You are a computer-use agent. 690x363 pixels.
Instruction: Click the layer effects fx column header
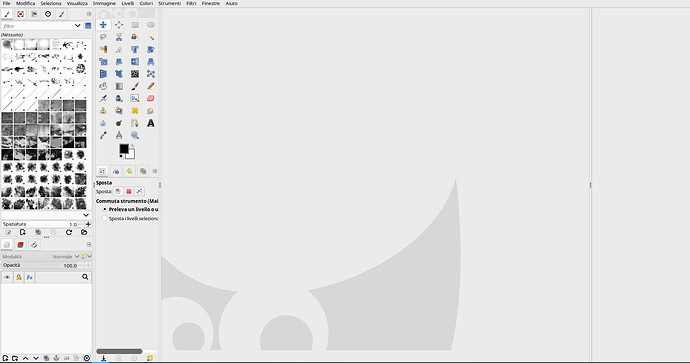pos(29,277)
